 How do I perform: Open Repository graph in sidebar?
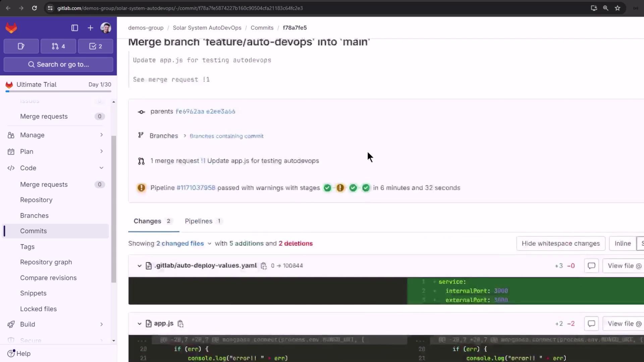coord(46,262)
